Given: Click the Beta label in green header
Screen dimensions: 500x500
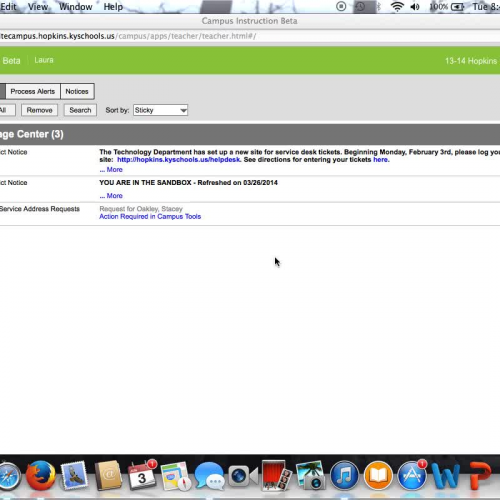Looking at the screenshot, I should click(x=11, y=61).
